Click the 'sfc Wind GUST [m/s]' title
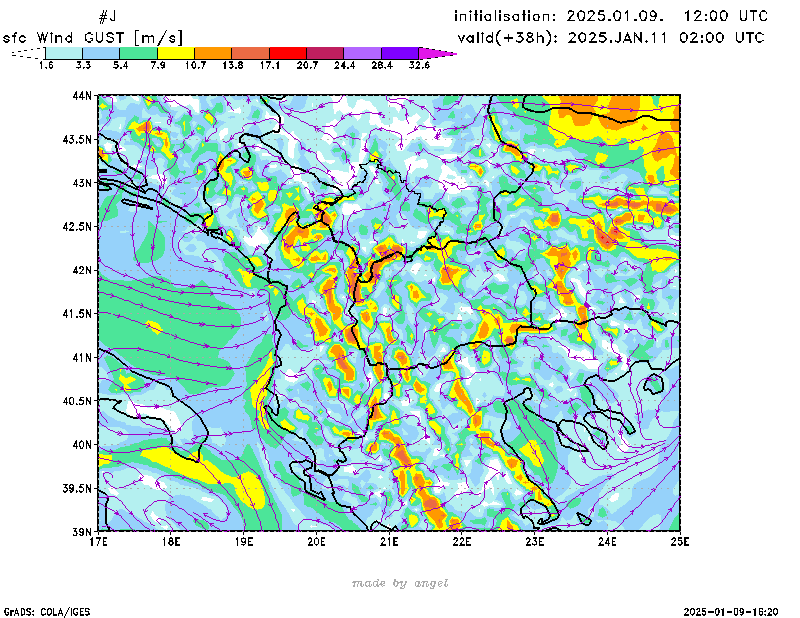Screen dimensions: 800x618 click(x=94, y=37)
